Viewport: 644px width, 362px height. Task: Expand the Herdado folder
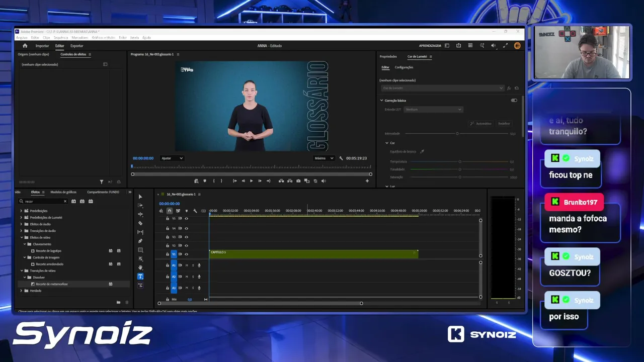(21, 291)
